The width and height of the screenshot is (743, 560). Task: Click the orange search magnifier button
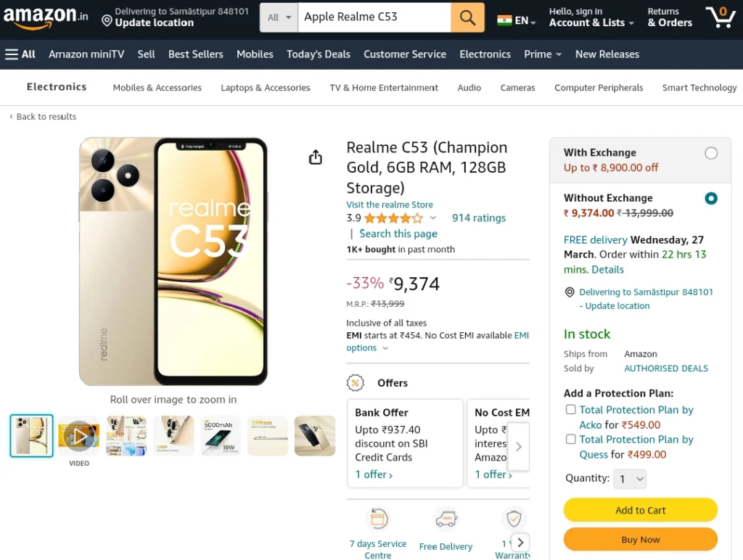coord(467,17)
